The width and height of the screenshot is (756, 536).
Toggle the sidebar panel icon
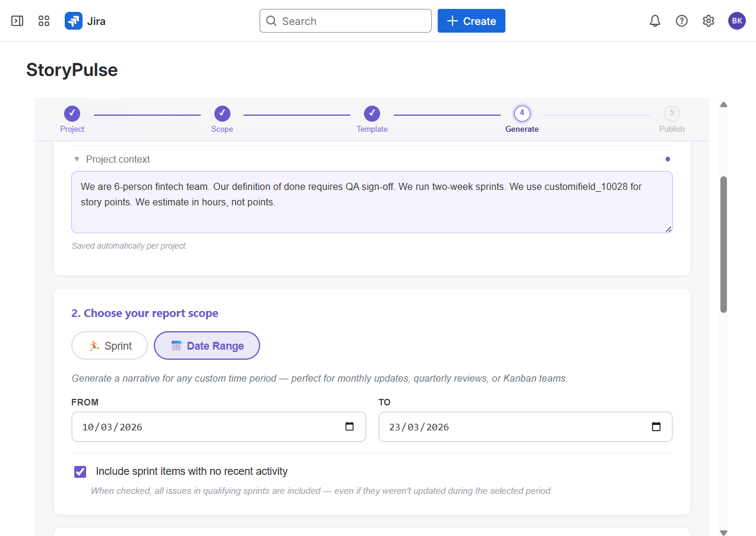pyautogui.click(x=17, y=21)
